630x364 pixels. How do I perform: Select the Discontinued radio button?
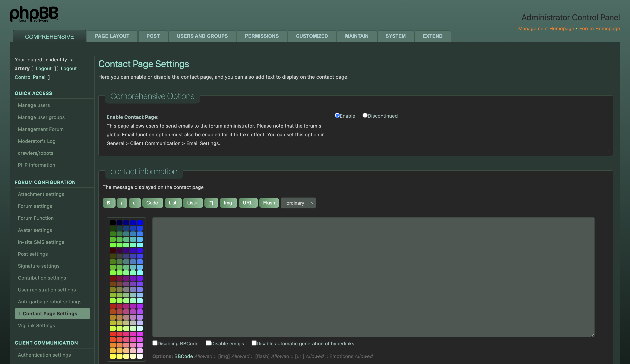tap(365, 115)
